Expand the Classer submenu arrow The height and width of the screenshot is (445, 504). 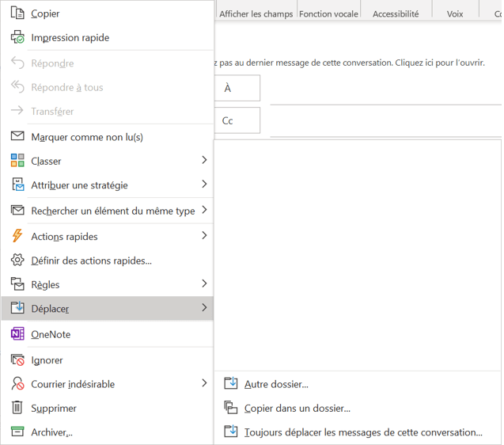click(x=204, y=160)
